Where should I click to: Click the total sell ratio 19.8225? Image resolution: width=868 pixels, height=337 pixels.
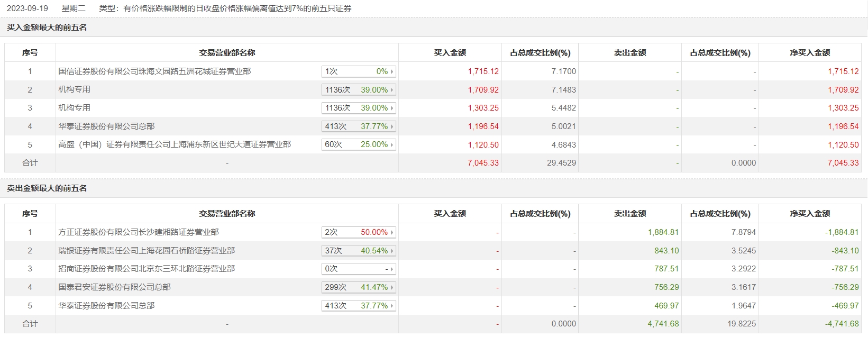[742, 324]
